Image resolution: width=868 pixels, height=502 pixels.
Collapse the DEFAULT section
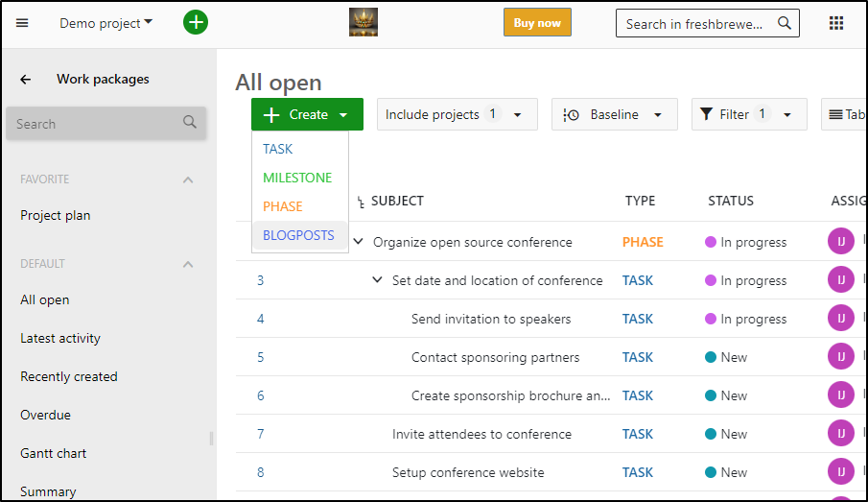pos(188,264)
